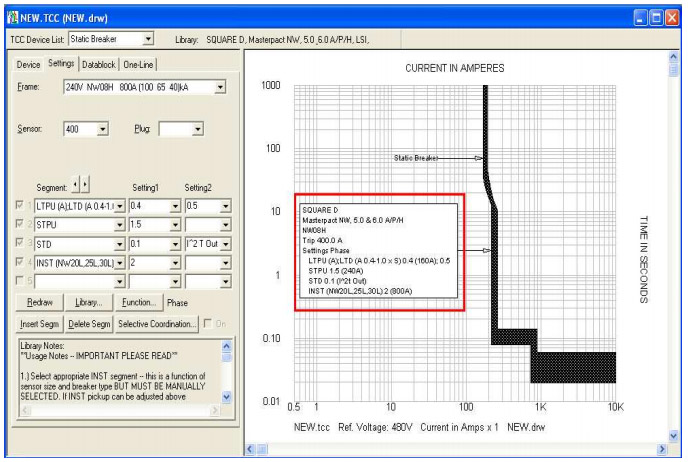Open the STD Setting2 I^2 T Out dropdown
688x462 pixels.
[x=226, y=244]
